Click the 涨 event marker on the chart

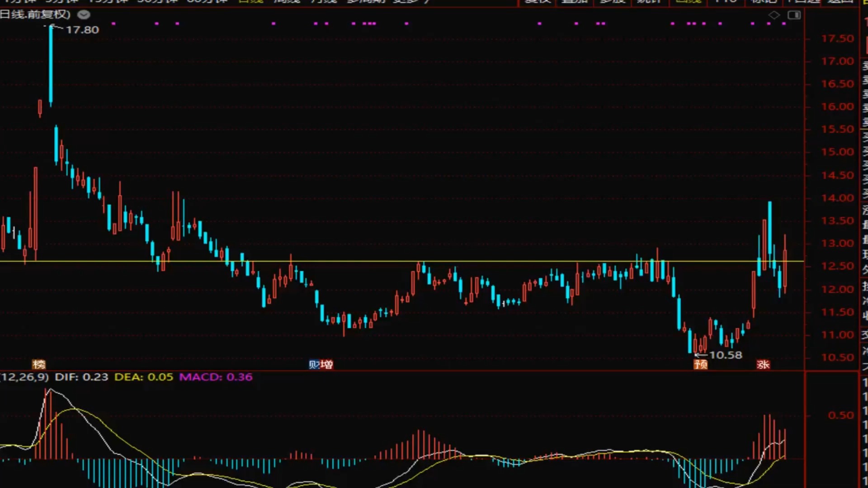pyautogui.click(x=763, y=364)
